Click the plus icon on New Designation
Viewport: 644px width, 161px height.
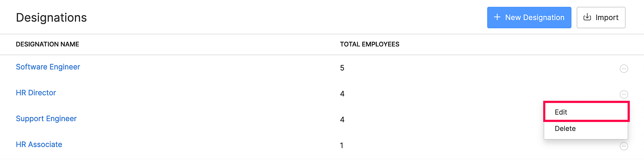coord(497,17)
